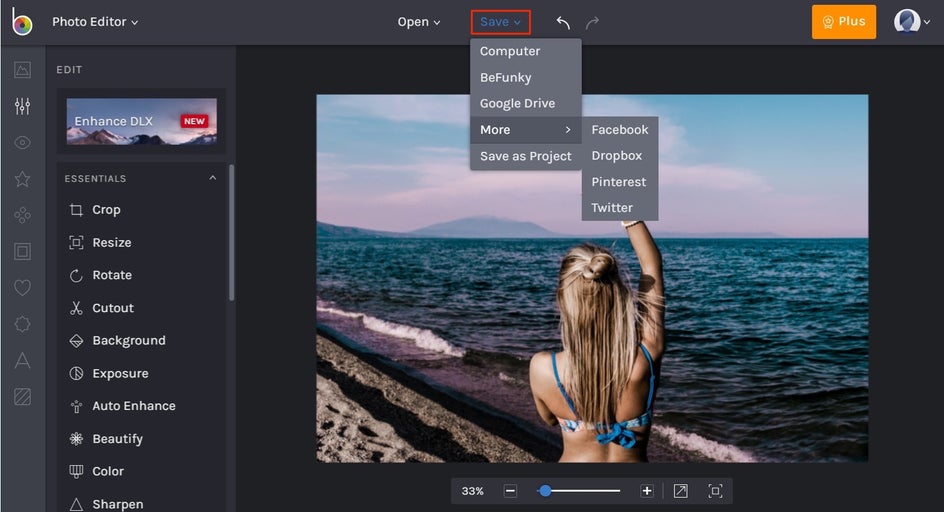The image size is (944, 512).
Task: Click the fullscreen icon in zoom bar
Action: pos(715,491)
